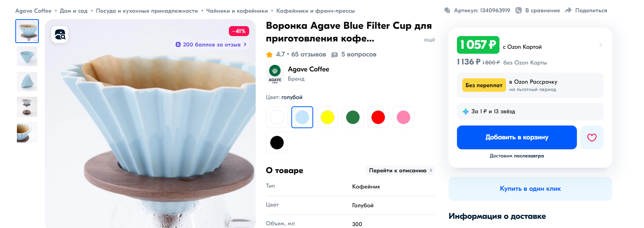The height and width of the screenshot is (228, 644).
Task: Open the Agave Coffee brand logo
Action: click(x=275, y=74)
